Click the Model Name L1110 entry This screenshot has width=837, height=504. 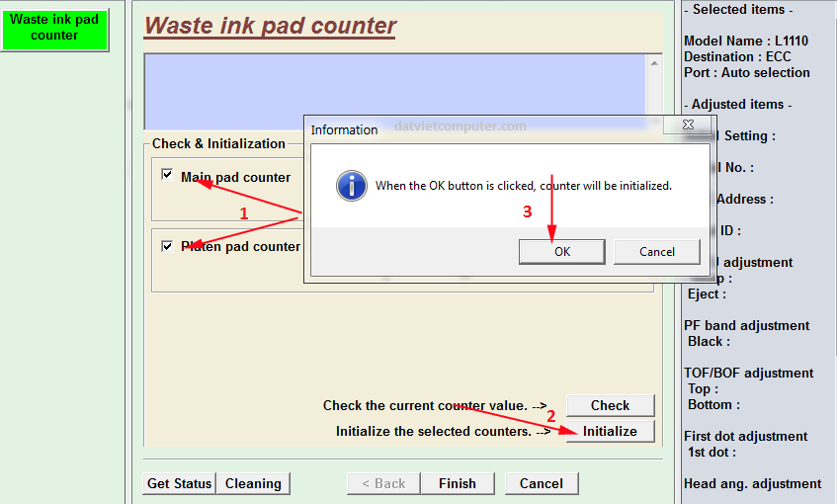pyautogui.click(x=745, y=41)
